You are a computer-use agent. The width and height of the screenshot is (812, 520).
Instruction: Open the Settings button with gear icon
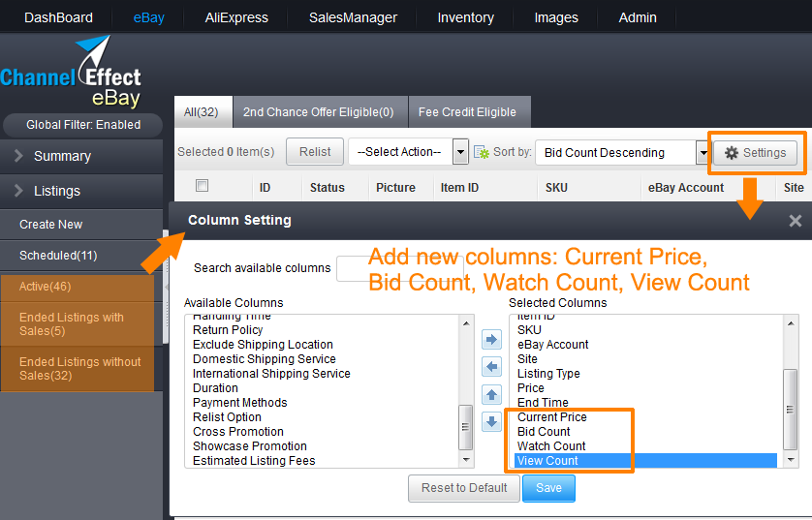tap(755, 153)
